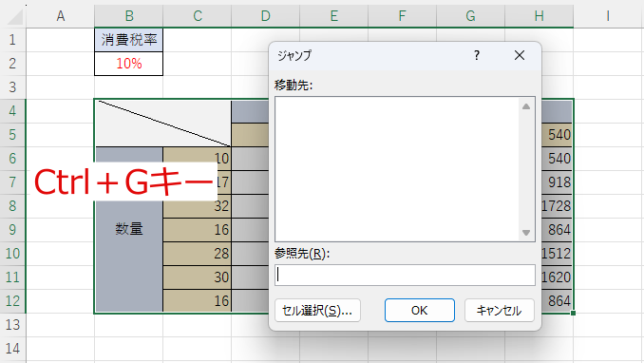Screen dimensions: 644x363
Task: Select row 2 header
Action: click(12, 64)
